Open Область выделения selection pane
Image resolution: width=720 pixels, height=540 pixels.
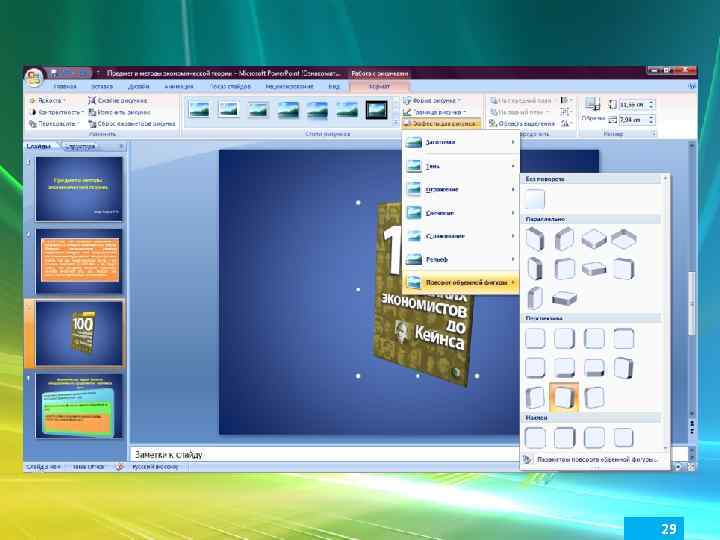522,124
